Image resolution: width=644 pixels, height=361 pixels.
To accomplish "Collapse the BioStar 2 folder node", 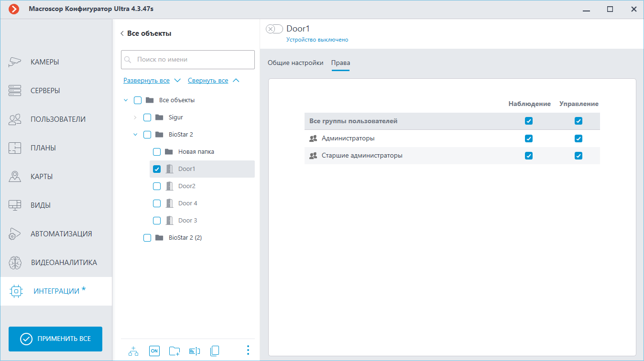I will tap(135, 135).
